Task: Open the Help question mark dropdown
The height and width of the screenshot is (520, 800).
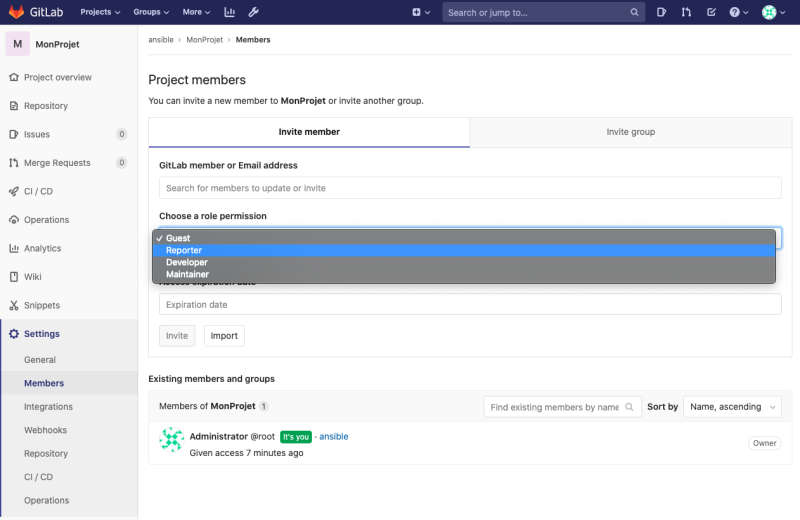Action: click(738, 12)
